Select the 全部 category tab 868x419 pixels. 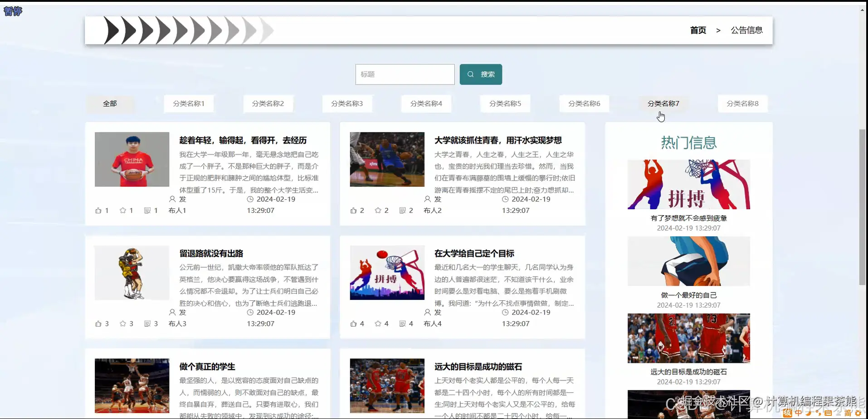pyautogui.click(x=110, y=104)
